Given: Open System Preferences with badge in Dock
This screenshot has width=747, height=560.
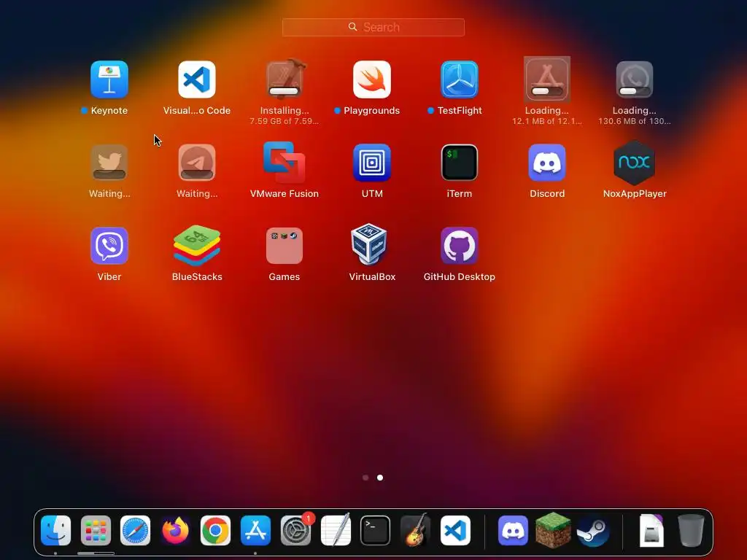Looking at the screenshot, I should (295, 531).
